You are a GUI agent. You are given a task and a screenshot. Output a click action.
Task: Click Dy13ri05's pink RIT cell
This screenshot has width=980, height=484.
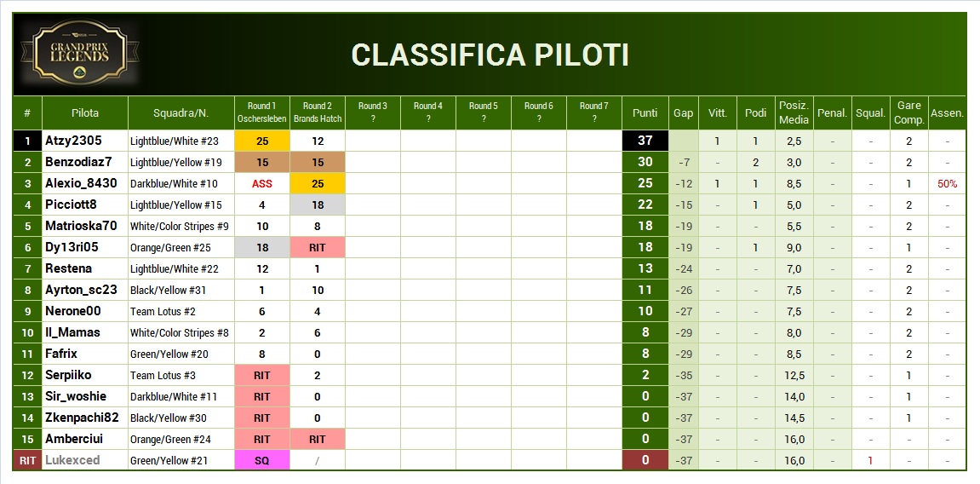tap(318, 248)
